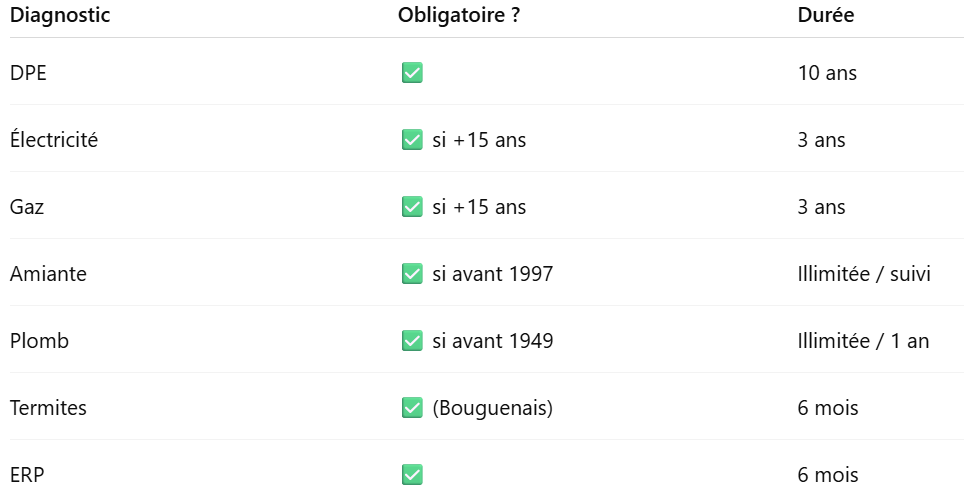
Task: Select the Durée column header
Action: pos(826,15)
